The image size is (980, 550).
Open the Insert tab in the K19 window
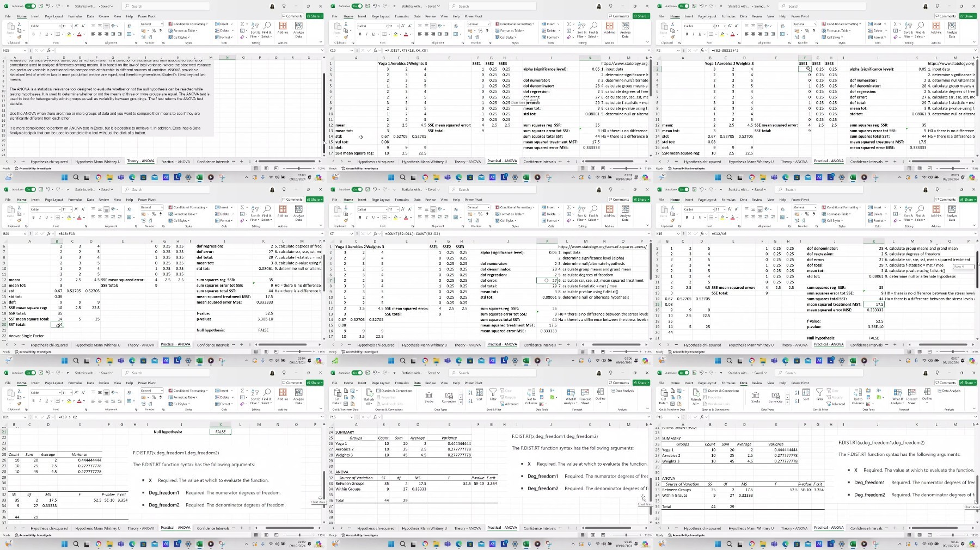362,16
